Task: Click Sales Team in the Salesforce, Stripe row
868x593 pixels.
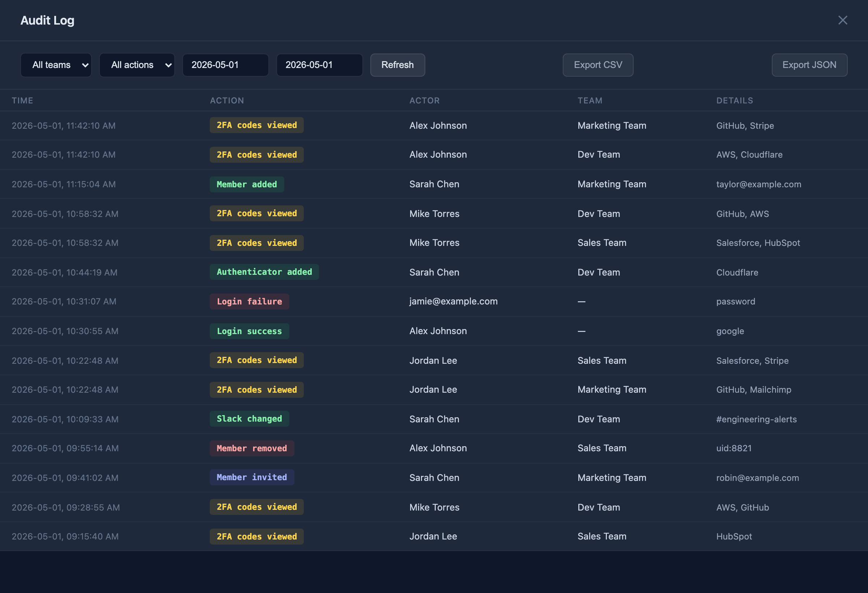Action: (602, 361)
